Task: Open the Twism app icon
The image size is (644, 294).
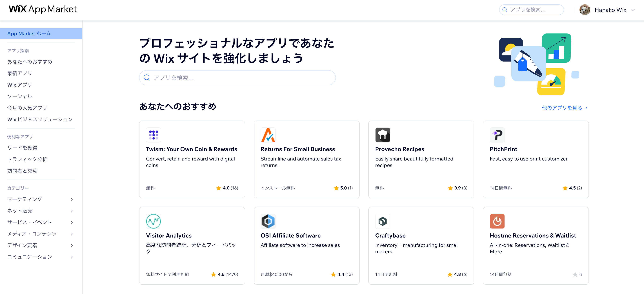Action: tap(153, 135)
